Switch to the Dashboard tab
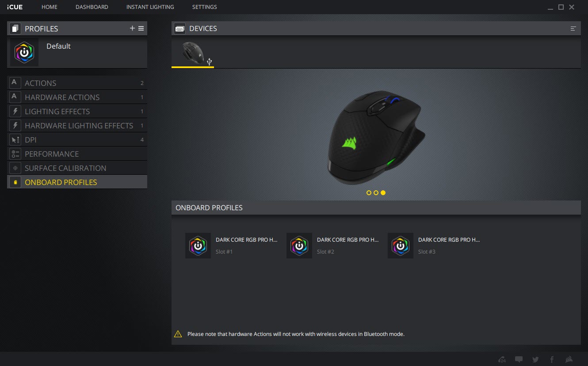The image size is (588, 366). point(92,7)
